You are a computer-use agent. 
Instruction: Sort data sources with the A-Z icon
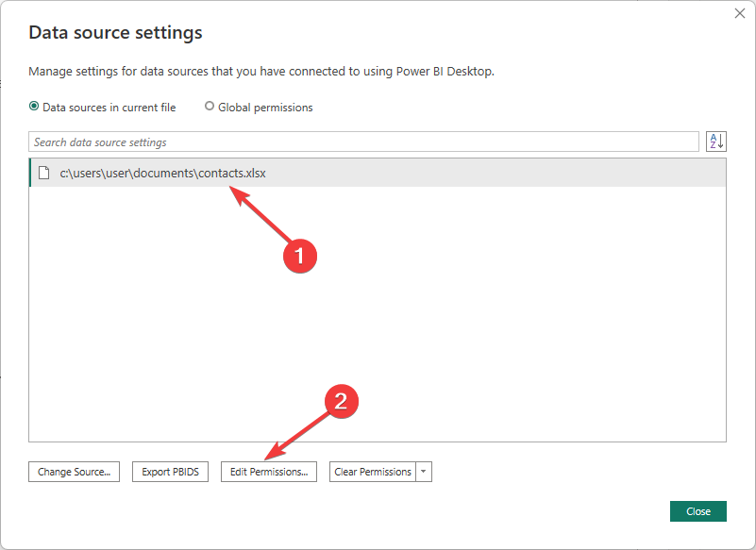tap(716, 142)
